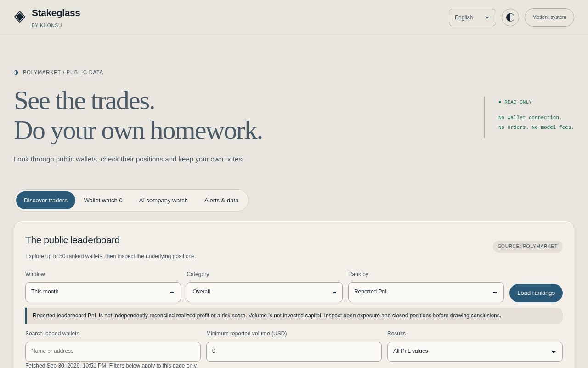Expand the Window dropdown showing This month
588x368 pixels.
(x=103, y=292)
